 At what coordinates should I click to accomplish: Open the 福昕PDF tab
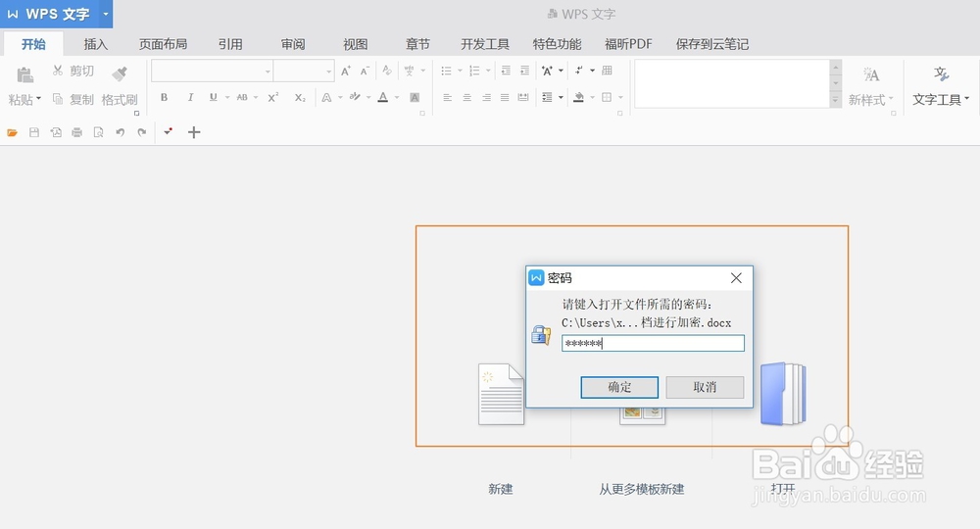(x=628, y=44)
